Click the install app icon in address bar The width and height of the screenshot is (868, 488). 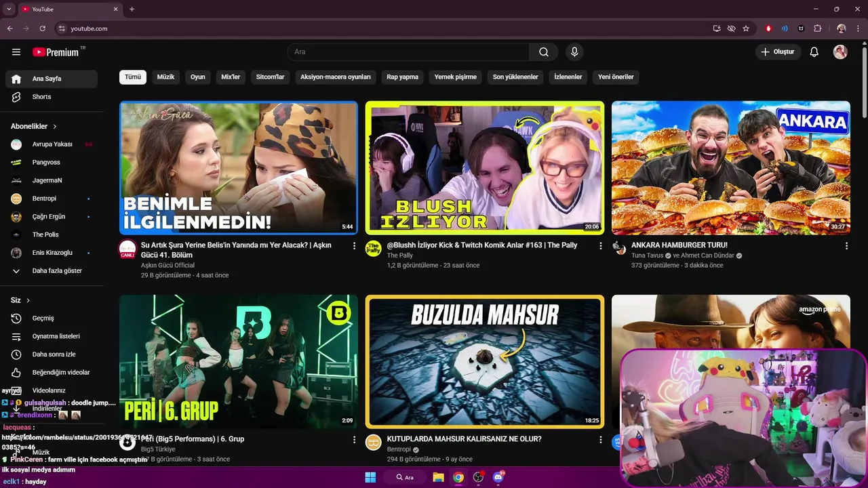(x=717, y=28)
